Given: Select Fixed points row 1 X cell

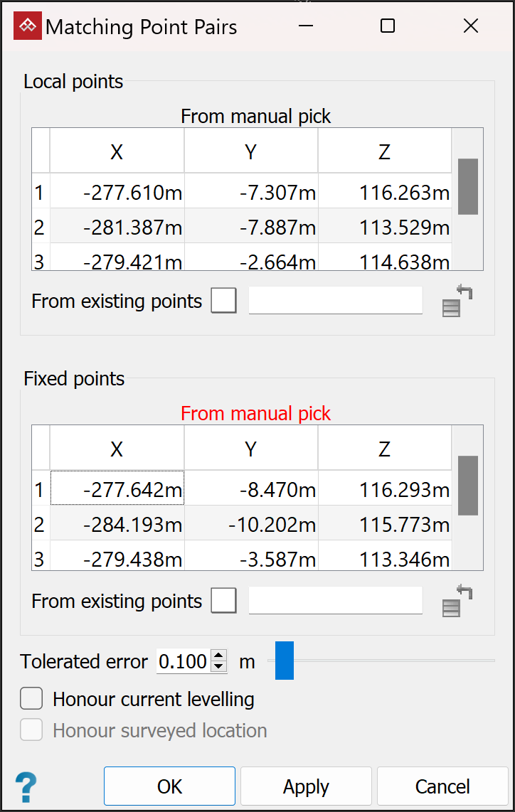Looking at the screenshot, I should coord(117,489).
